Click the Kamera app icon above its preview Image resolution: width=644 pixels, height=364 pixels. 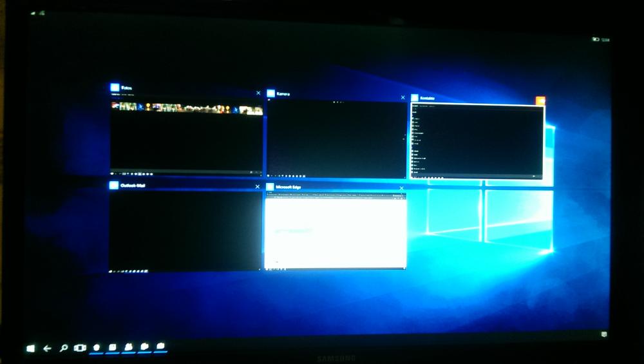[x=270, y=93]
